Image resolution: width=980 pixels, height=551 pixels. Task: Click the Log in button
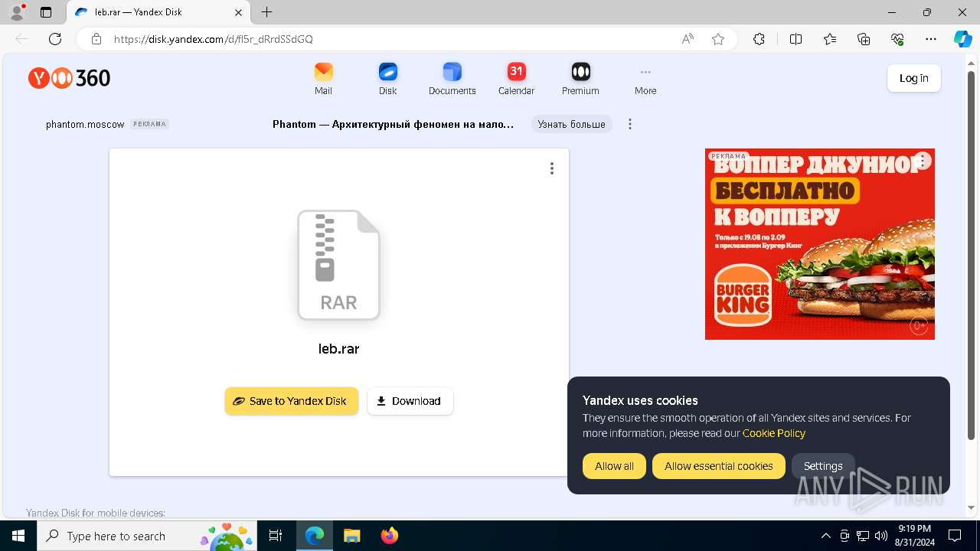pyautogui.click(x=913, y=78)
